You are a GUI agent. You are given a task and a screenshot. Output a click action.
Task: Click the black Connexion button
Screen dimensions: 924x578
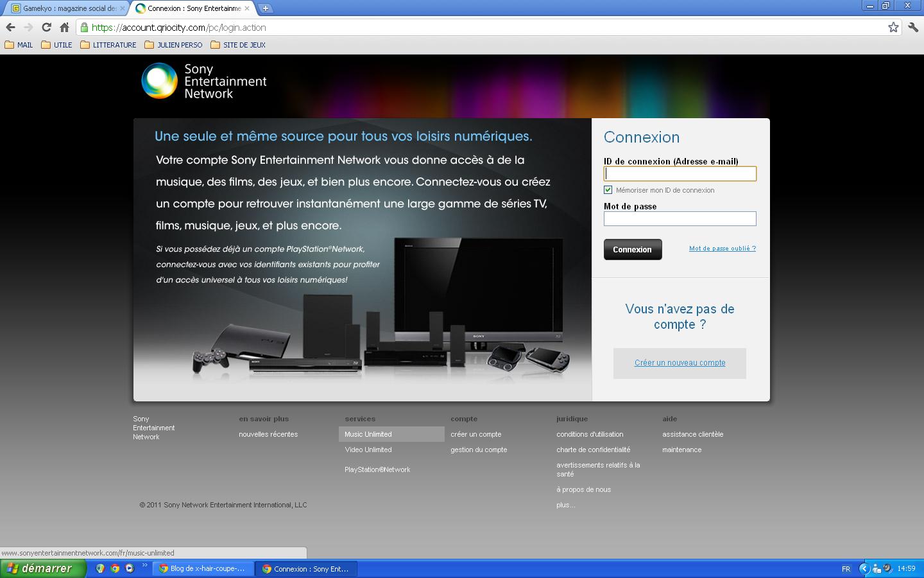point(633,249)
